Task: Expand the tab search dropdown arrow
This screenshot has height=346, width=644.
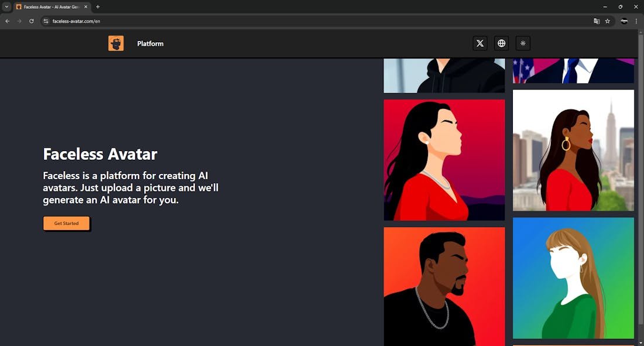Action: [6, 6]
